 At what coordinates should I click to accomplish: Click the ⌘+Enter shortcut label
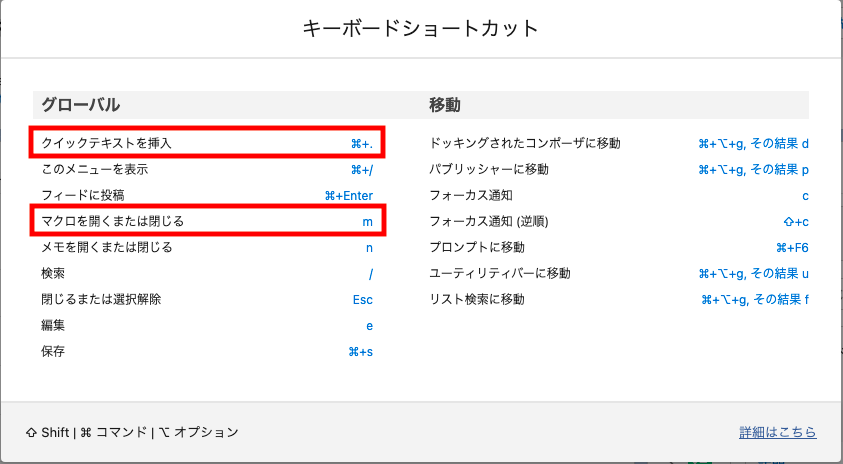coord(348,196)
